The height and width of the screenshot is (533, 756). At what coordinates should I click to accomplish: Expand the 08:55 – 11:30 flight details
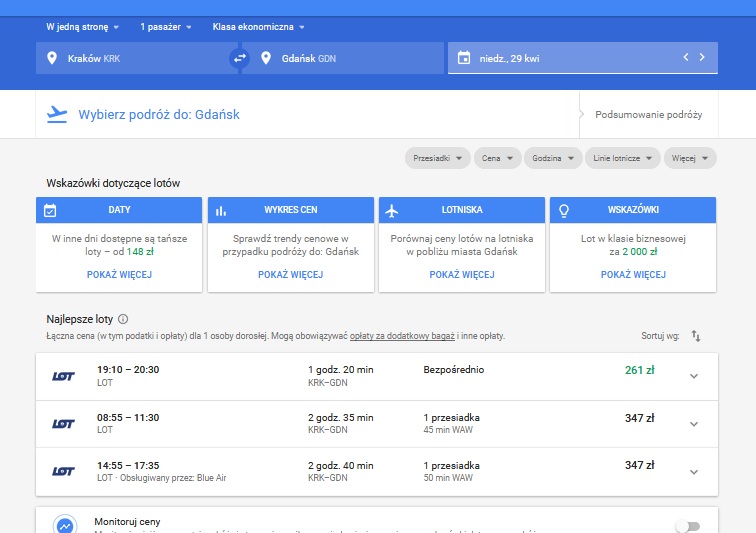click(x=694, y=424)
